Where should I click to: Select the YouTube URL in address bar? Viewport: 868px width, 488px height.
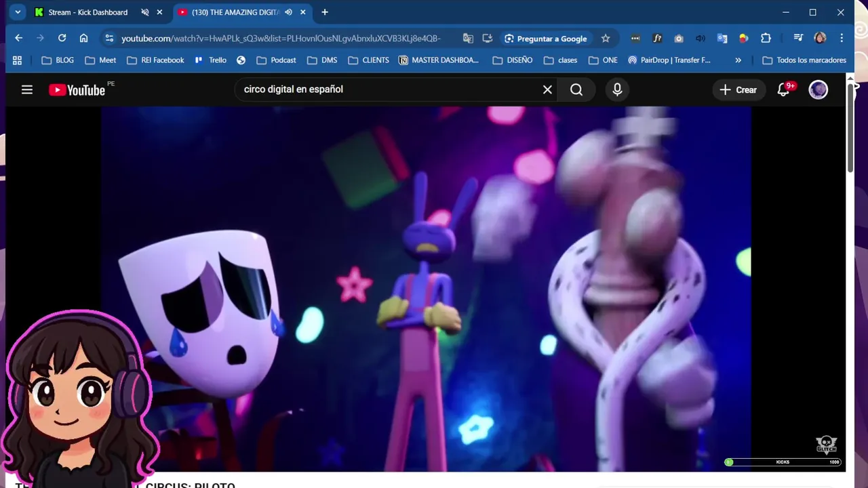281,39
